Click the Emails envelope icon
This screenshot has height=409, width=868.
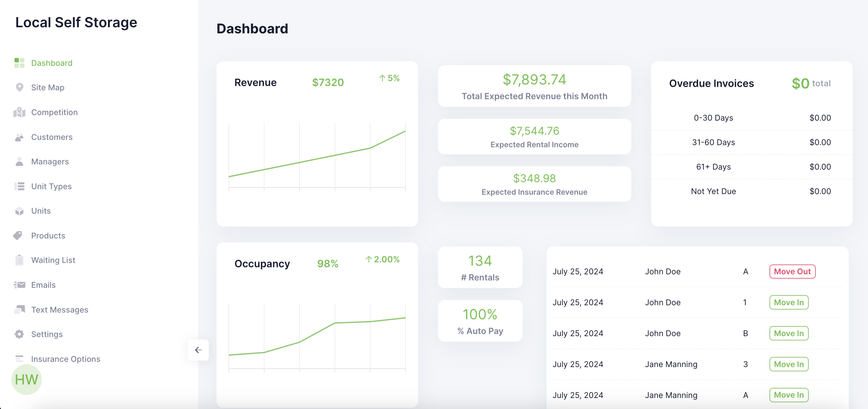coord(19,285)
